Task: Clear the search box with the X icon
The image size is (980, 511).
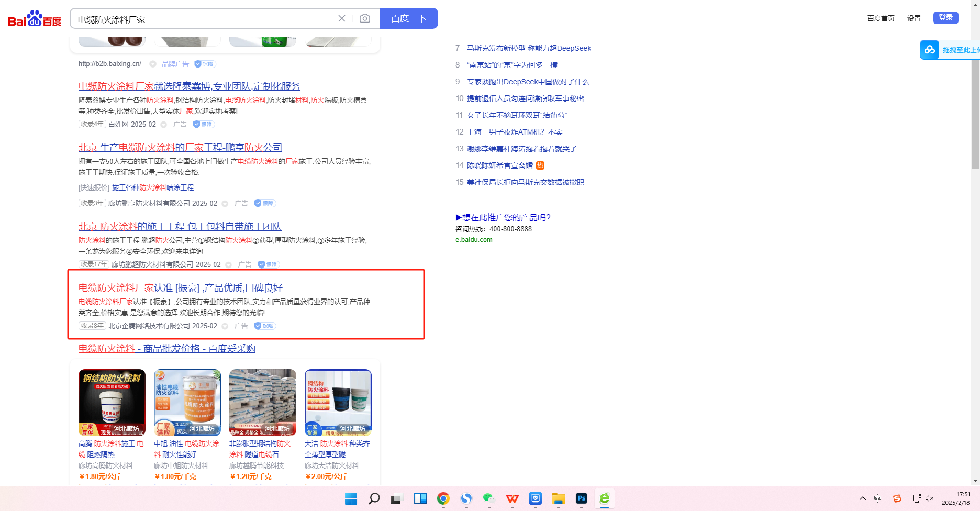Action: pos(342,19)
